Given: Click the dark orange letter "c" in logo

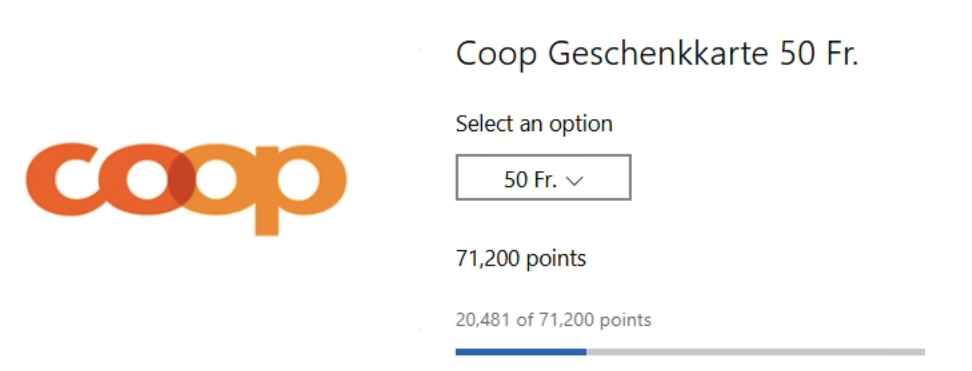Looking at the screenshot, I should pos(61,179).
